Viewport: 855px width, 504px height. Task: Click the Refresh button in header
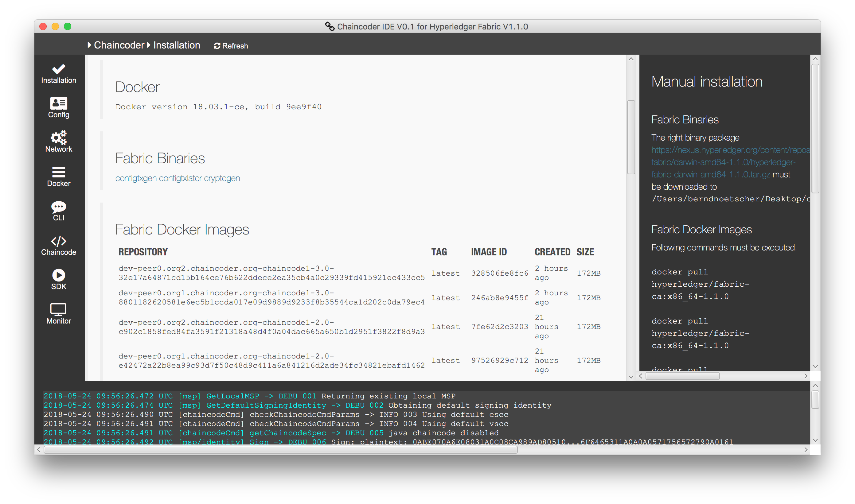coord(231,46)
